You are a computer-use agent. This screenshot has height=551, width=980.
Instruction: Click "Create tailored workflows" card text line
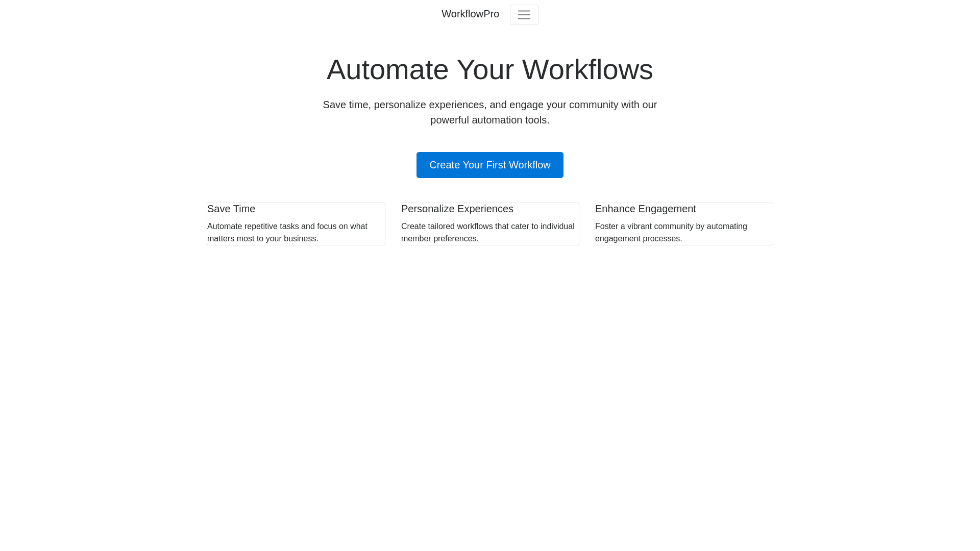pyautogui.click(x=487, y=227)
